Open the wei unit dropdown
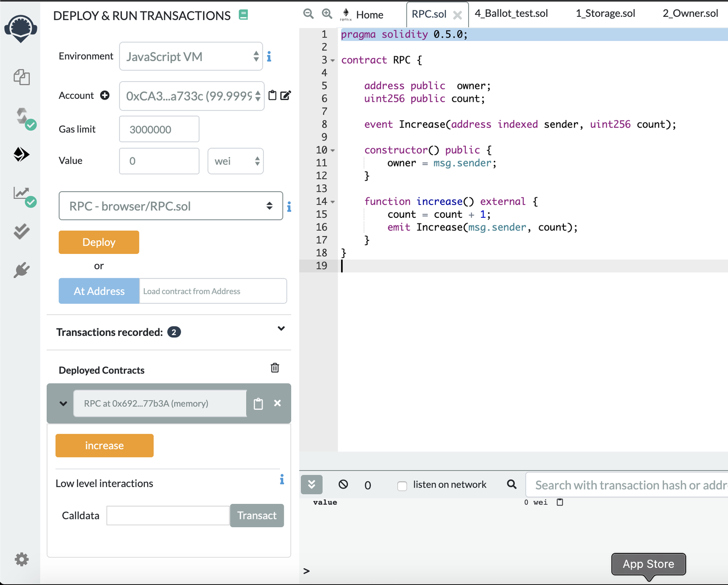 (x=235, y=161)
